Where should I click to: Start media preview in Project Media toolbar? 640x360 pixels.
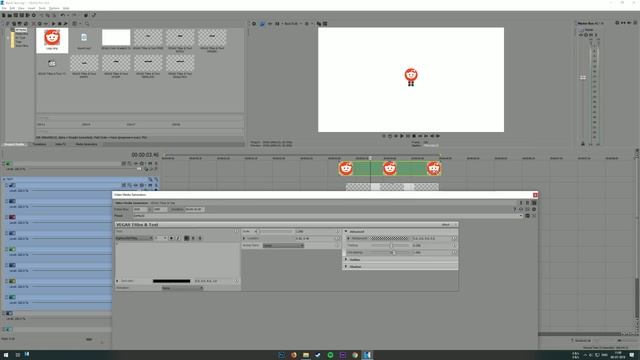pos(53,24)
